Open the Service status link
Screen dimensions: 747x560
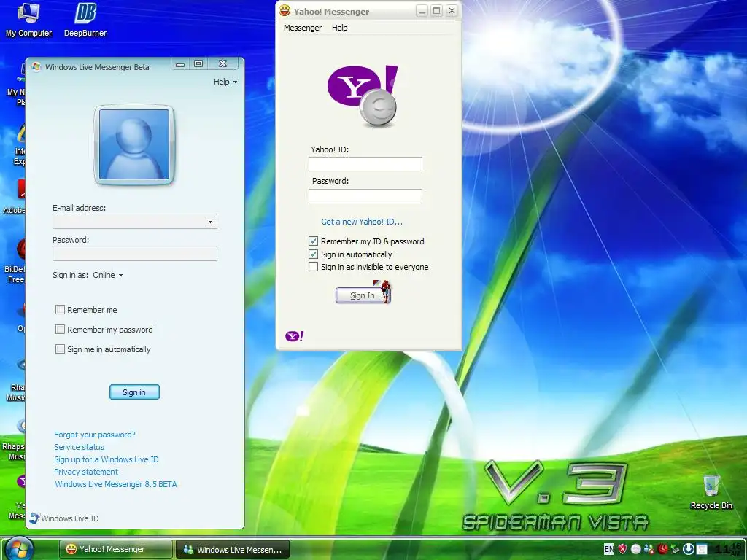(79, 447)
